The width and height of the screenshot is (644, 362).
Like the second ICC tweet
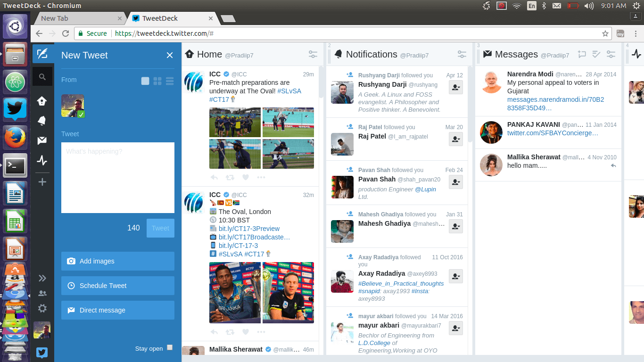click(245, 332)
